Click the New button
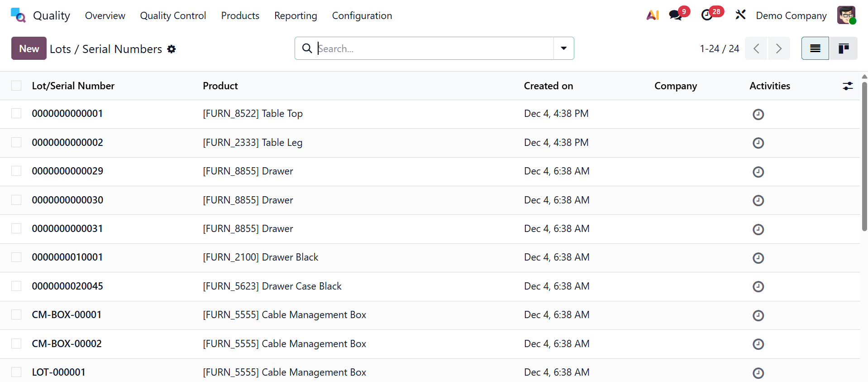The width and height of the screenshot is (868, 382). pos(29,48)
